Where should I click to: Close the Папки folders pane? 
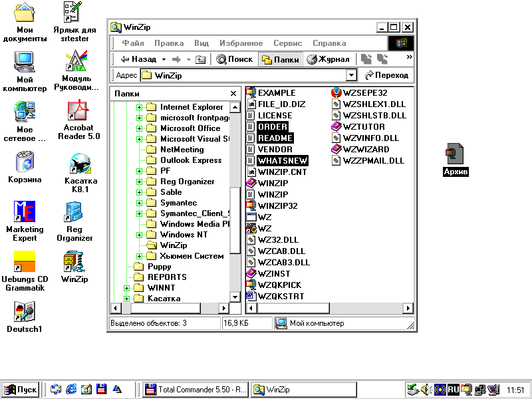(x=233, y=94)
